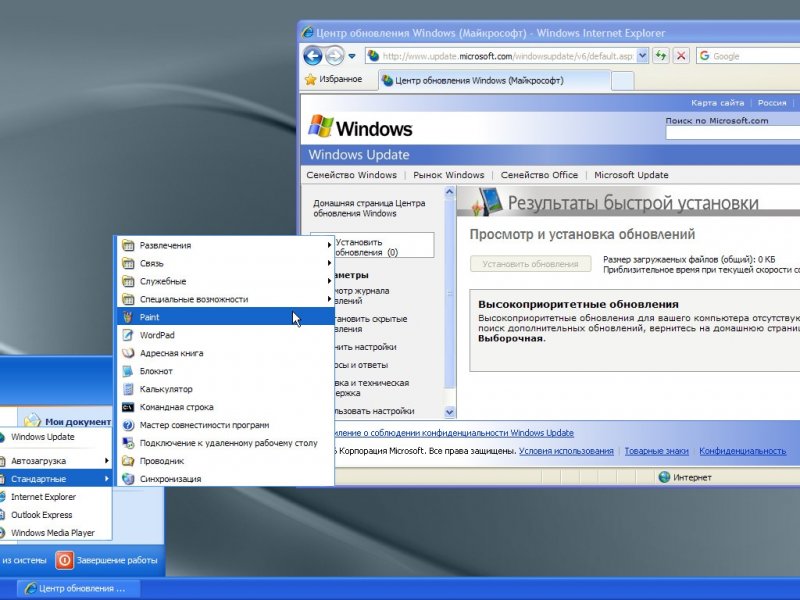Click the Домашняя страница Центра обновления Windows link
The image size is (800, 600).
pos(369,208)
